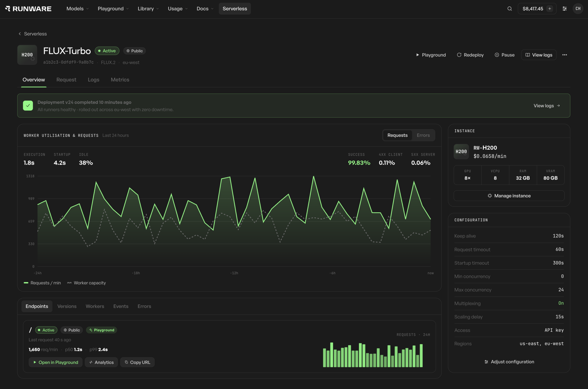Click the Access API key value
This screenshot has height=389, width=588.
click(x=554, y=330)
